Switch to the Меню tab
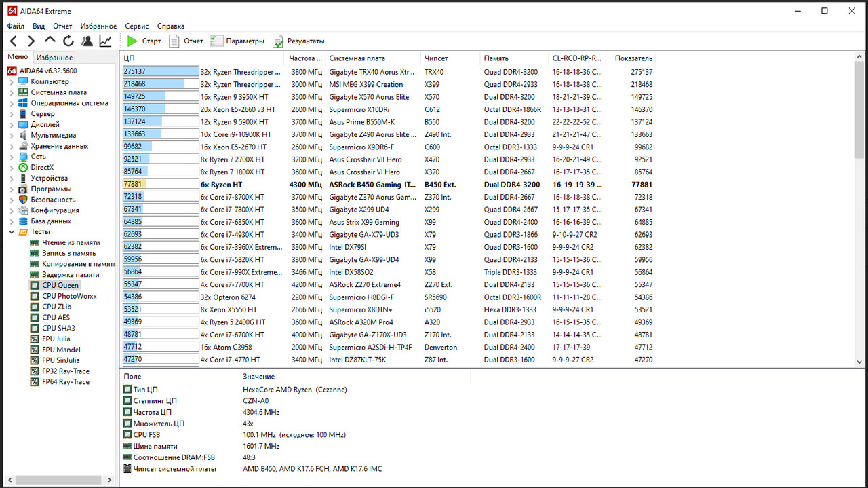Image resolution: width=868 pixels, height=488 pixels. coord(18,57)
